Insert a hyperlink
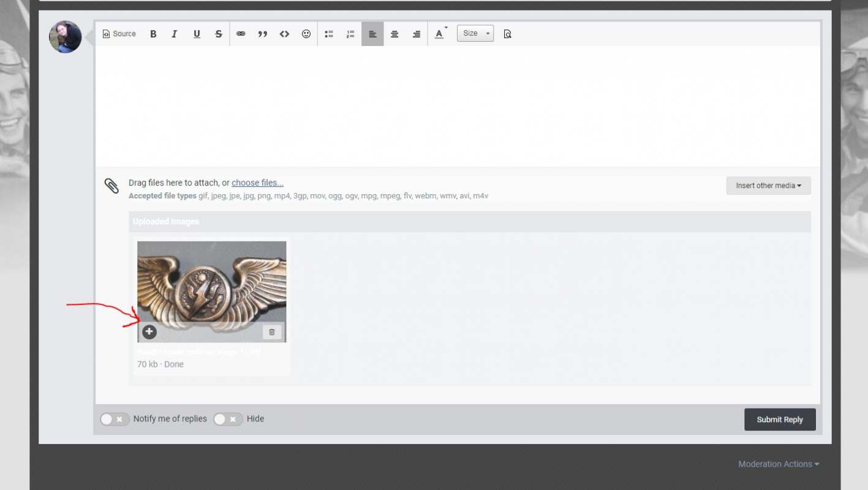Screen dimensions: 868x490 (x=240, y=34)
